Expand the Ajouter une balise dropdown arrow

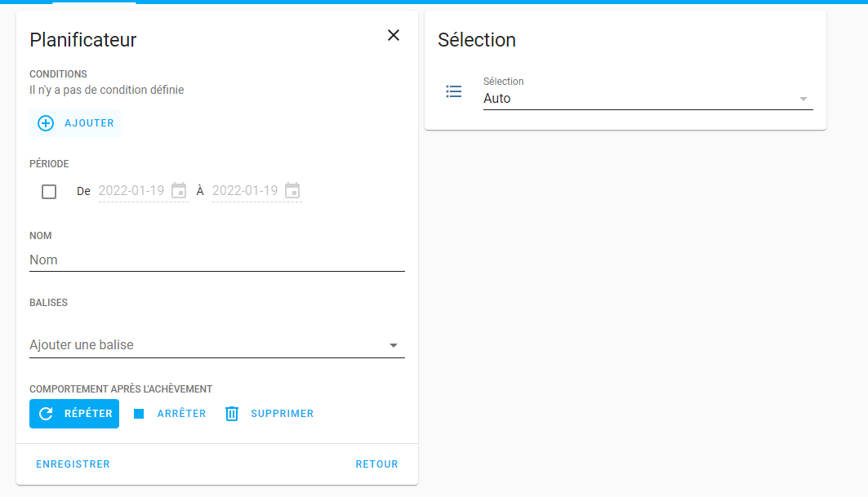pyautogui.click(x=394, y=345)
